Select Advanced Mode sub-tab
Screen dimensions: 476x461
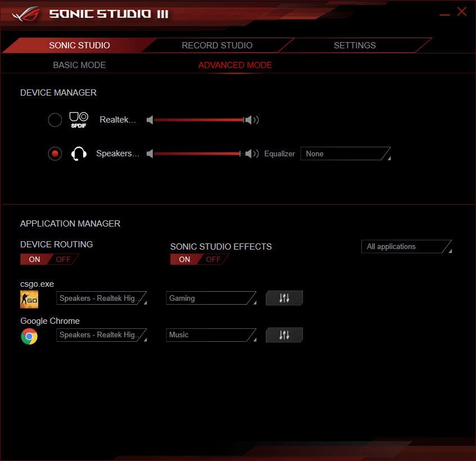[235, 65]
